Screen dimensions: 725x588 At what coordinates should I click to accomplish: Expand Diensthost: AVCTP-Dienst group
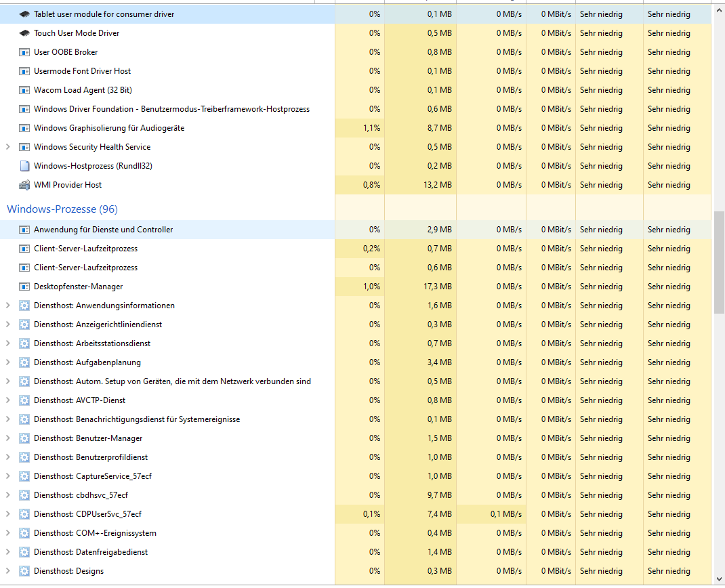coord(8,400)
